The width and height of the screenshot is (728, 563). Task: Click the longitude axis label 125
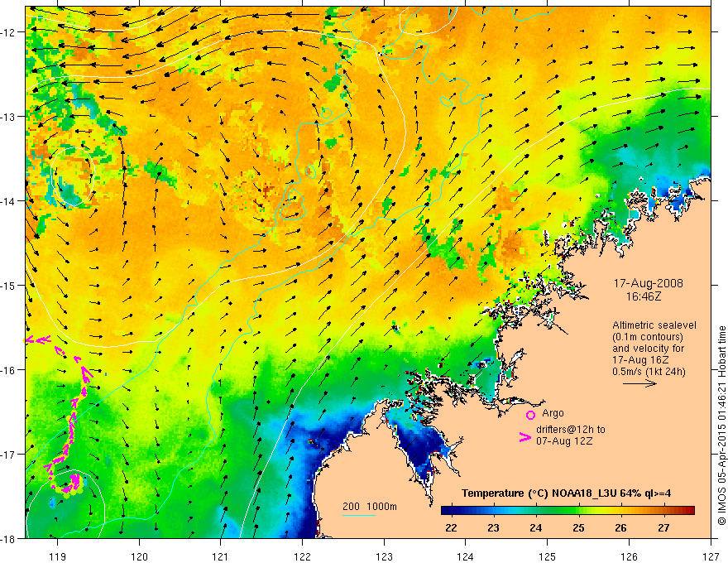tap(548, 556)
